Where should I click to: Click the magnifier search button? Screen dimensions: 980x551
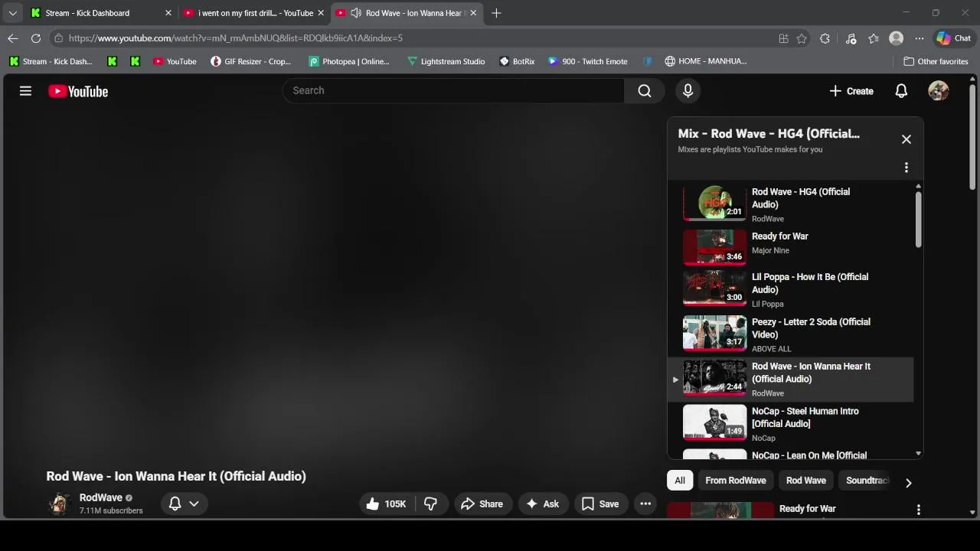click(x=645, y=91)
